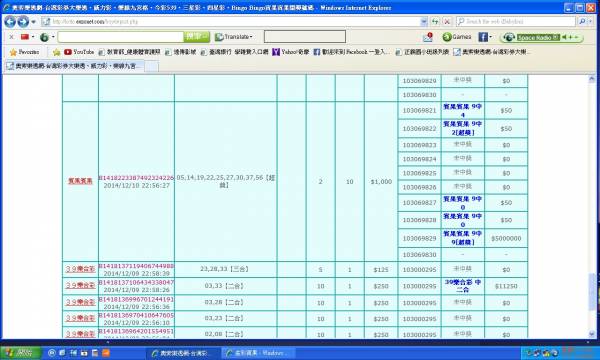This screenshot has height=360, width=600.
Task: Click the orange quick launch icon
Action: (x=106, y=353)
